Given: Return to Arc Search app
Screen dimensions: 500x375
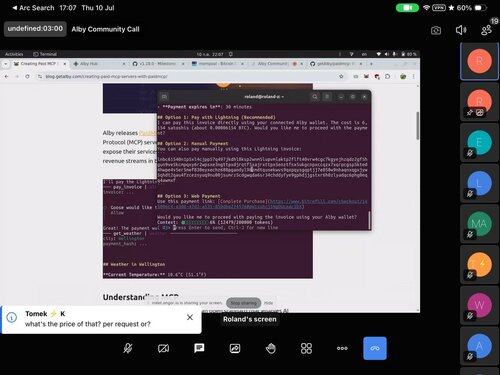Looking at the screenshot, I should tap(33, 8).
